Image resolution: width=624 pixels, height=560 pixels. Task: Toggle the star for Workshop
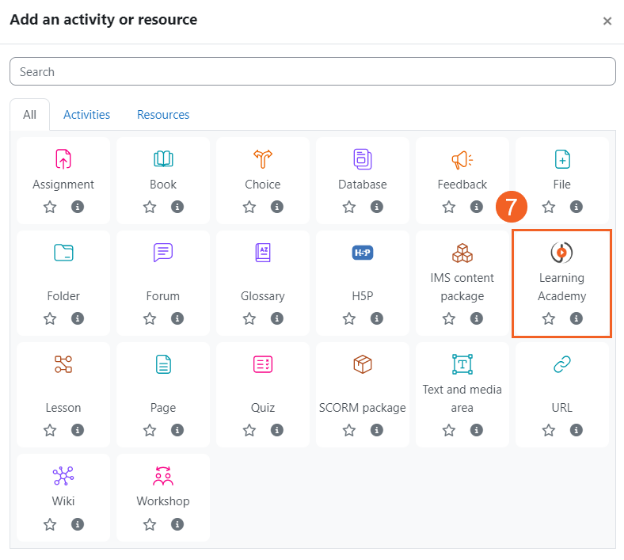coord(149,524)
